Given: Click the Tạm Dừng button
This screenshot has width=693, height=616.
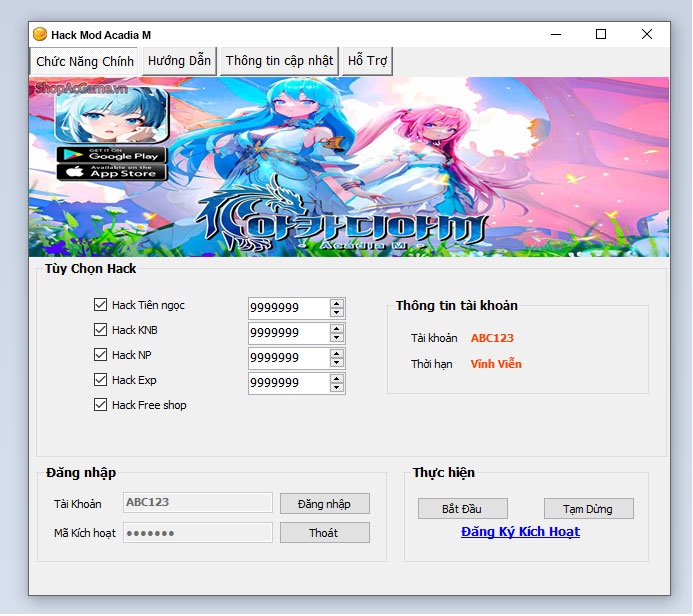Looking at the screenshot, I should click(x=588, y=509).
